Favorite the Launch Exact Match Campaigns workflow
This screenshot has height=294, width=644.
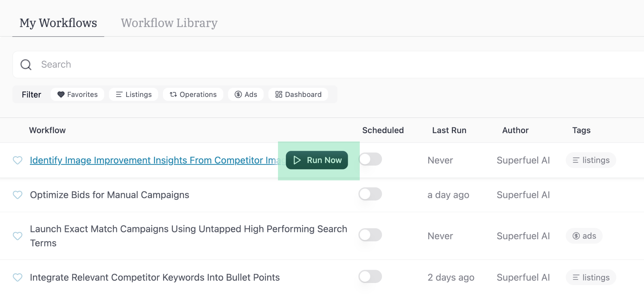coord(18,236)
